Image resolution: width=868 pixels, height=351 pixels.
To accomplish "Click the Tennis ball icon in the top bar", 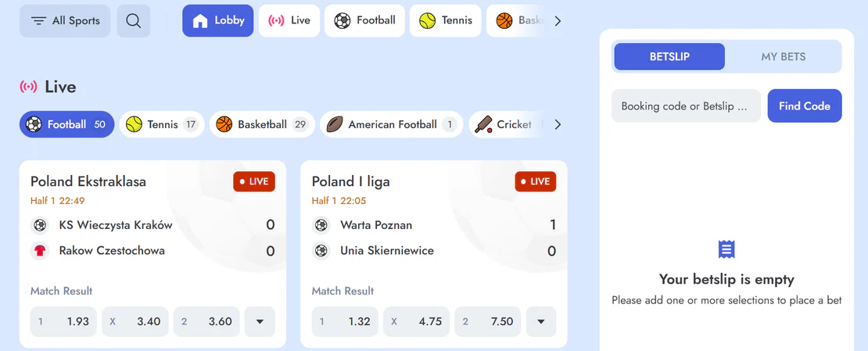I will (x=428, y=21).
